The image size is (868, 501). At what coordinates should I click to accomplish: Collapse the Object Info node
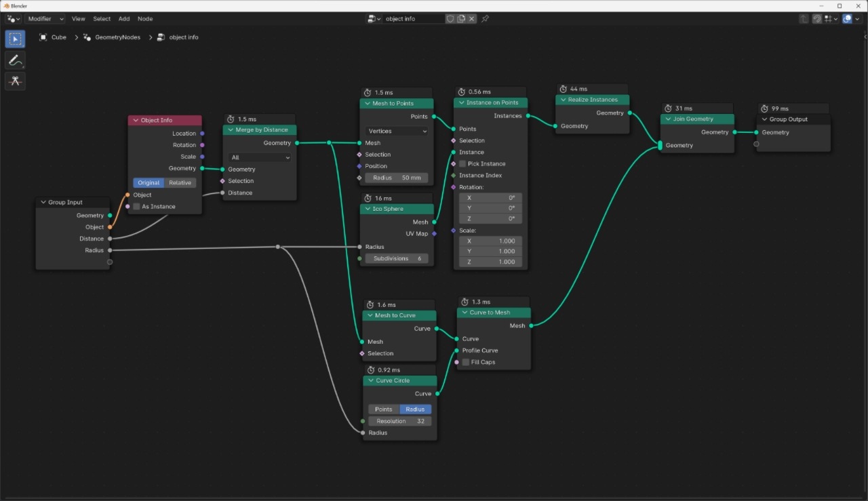point(135,120)
